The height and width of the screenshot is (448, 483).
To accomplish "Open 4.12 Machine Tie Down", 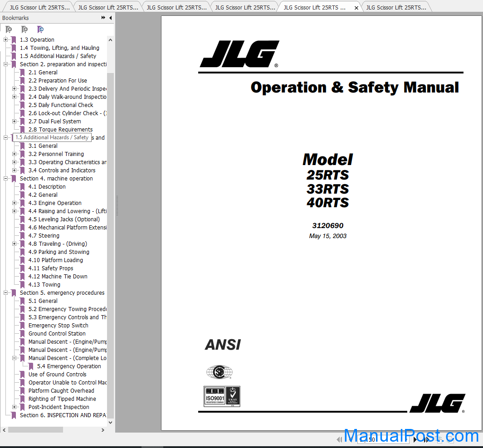I will (58, 277).
